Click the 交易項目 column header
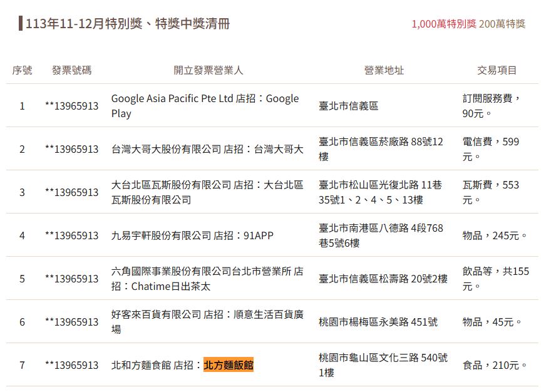 click(x=497, y=70)
